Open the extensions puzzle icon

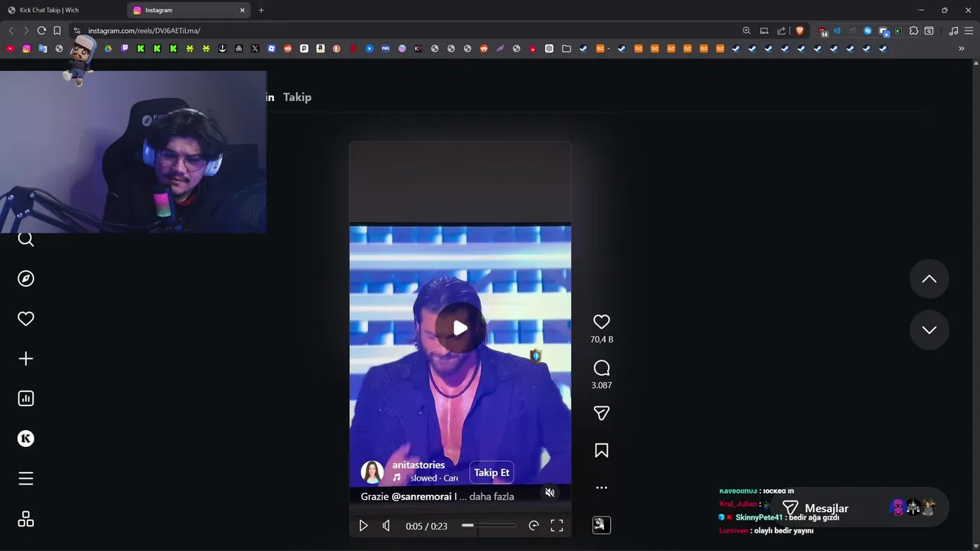pos(913,31)
